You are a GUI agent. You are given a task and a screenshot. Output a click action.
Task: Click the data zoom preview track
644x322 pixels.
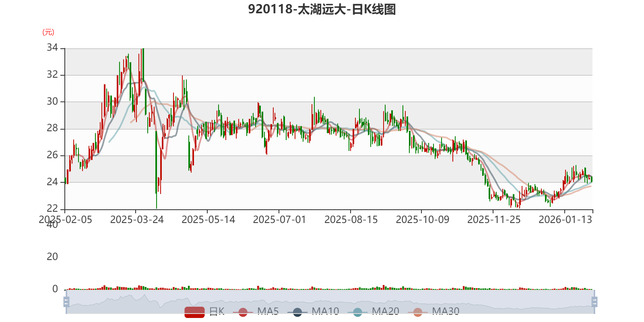coord(330,301)
